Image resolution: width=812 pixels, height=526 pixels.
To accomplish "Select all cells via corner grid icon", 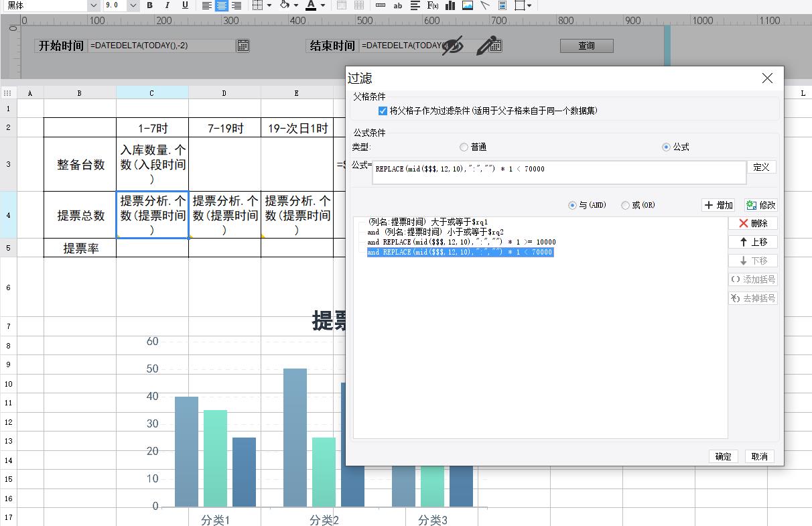I will point(7,93).
